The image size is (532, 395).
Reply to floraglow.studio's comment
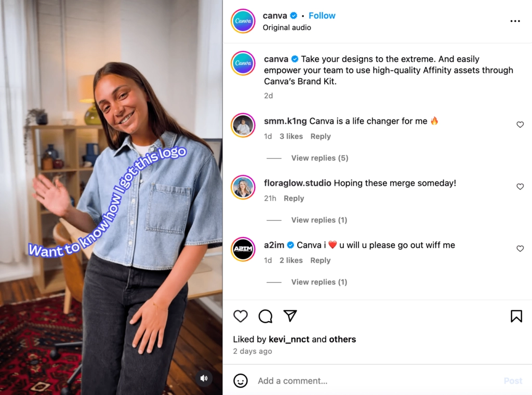(x=294, y=199)
